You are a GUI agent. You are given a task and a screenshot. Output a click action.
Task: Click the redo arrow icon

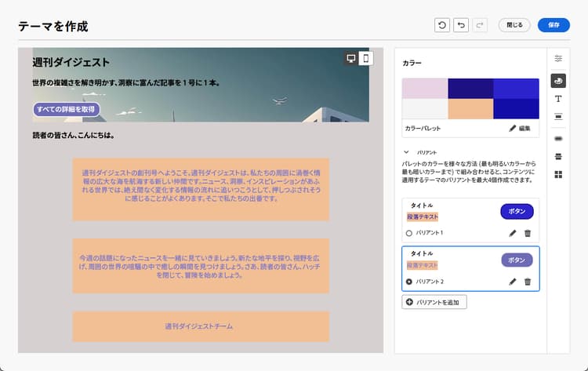[x=480, y=25]
